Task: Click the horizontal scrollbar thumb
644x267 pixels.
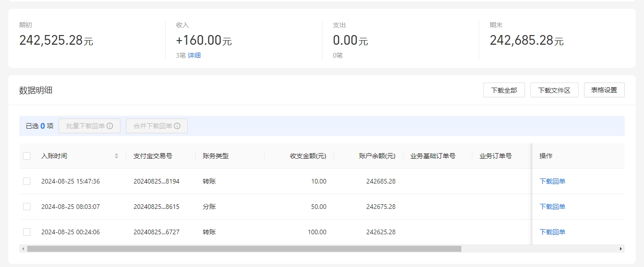Action: [x=244, y=249]
